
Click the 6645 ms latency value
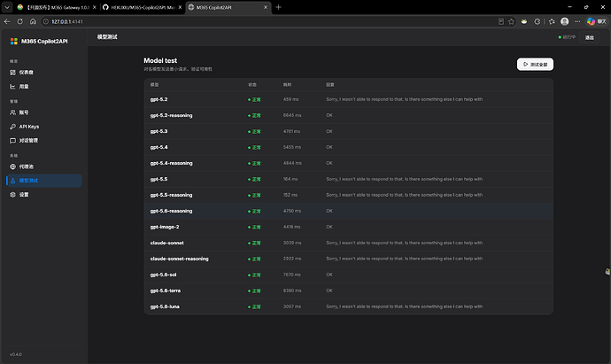click(292, 115)
